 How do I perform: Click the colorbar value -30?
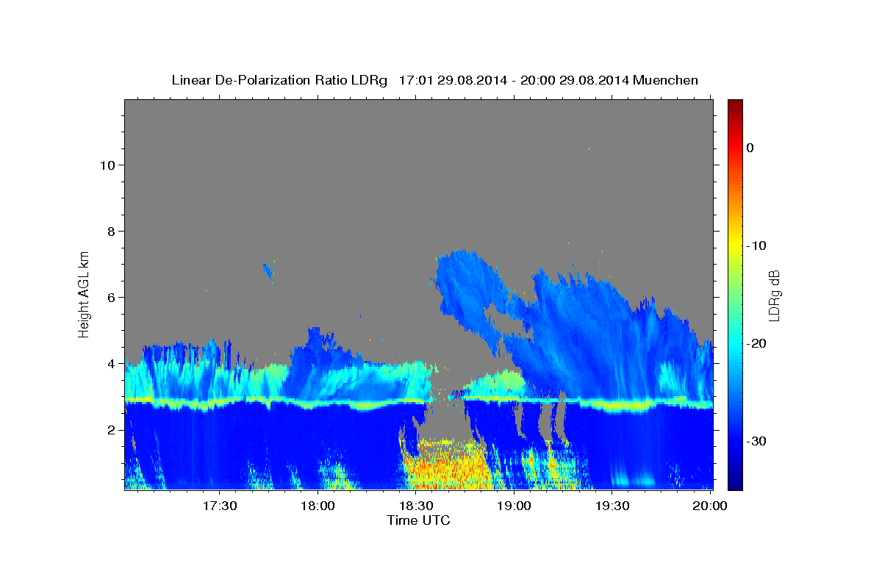click(x=756, y=441)
